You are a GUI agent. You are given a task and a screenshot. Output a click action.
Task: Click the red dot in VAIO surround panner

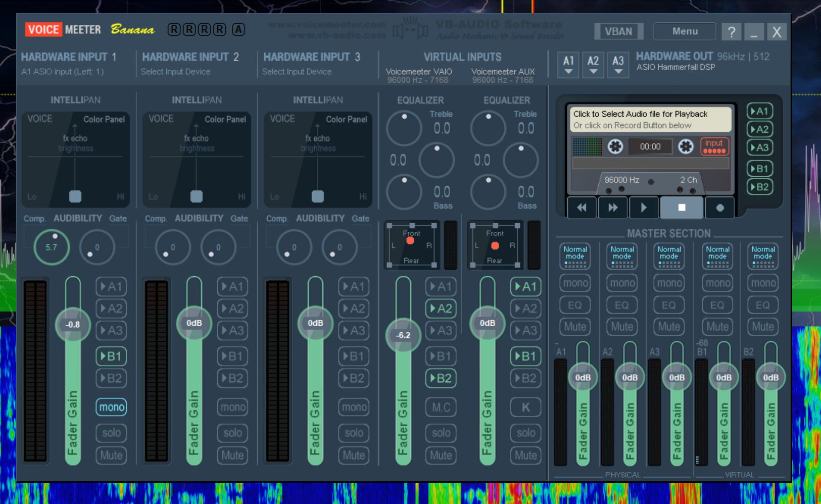[x=410, y=240]
